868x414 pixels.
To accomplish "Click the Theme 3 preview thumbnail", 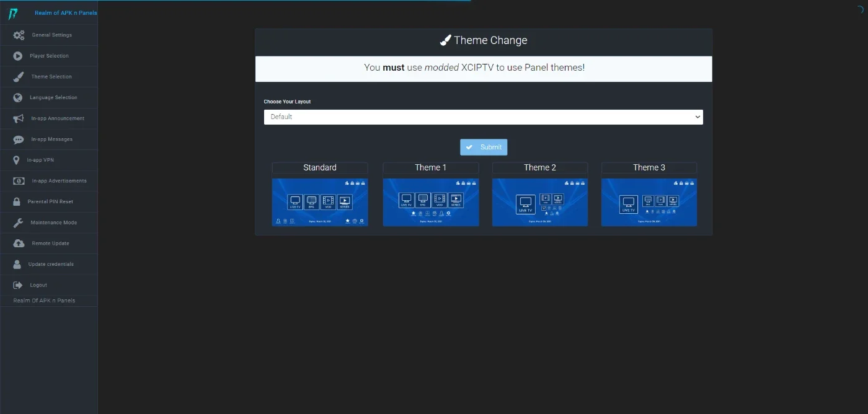I will pyautogui.click(x=649, y=202).
